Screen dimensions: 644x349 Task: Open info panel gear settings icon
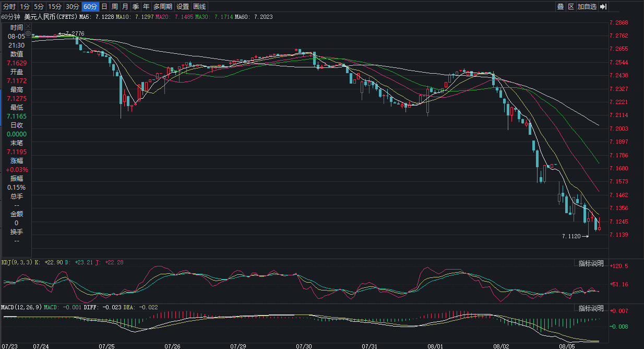pyautogui.click(x=28, y=33)
